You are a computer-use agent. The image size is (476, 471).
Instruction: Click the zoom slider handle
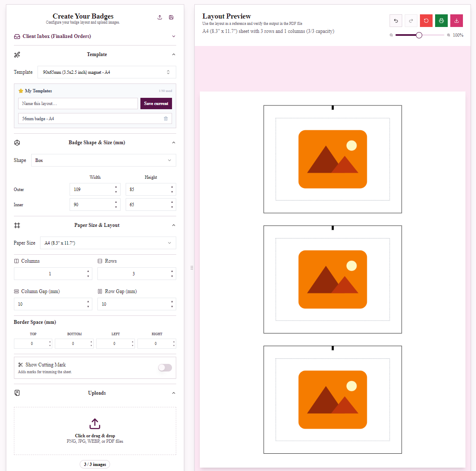pyautogui.click(x=419, y=35)
